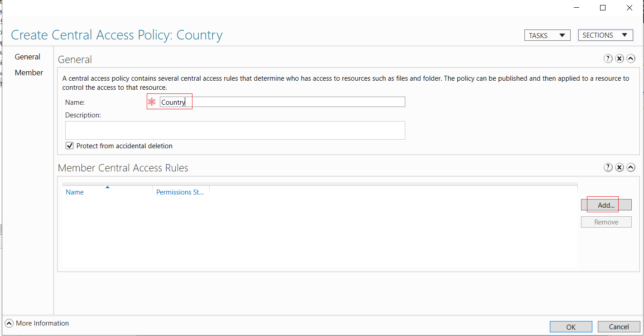This screenshot has height=336, width=644.
Task: Open the TASKS dropdown menu
Action: click(x=547, y=35)
